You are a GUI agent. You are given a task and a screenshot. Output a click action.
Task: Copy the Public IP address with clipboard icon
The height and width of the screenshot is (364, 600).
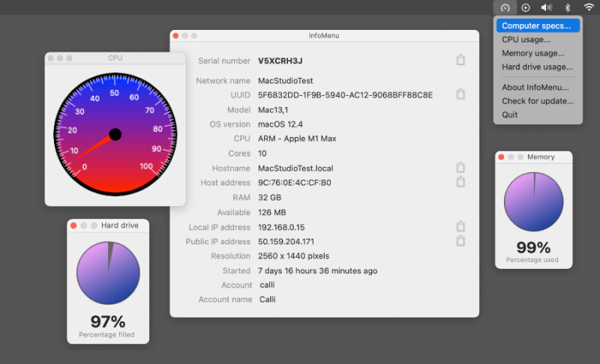[x=460, y=241]
